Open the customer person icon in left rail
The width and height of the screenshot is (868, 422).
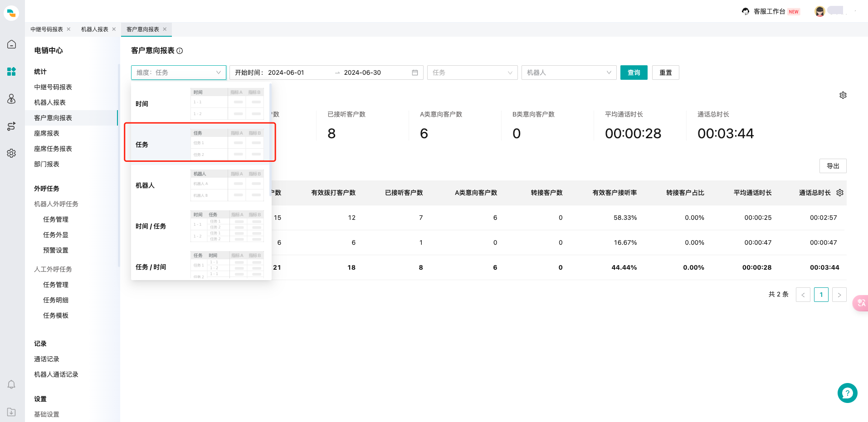(x=11, y=99)
